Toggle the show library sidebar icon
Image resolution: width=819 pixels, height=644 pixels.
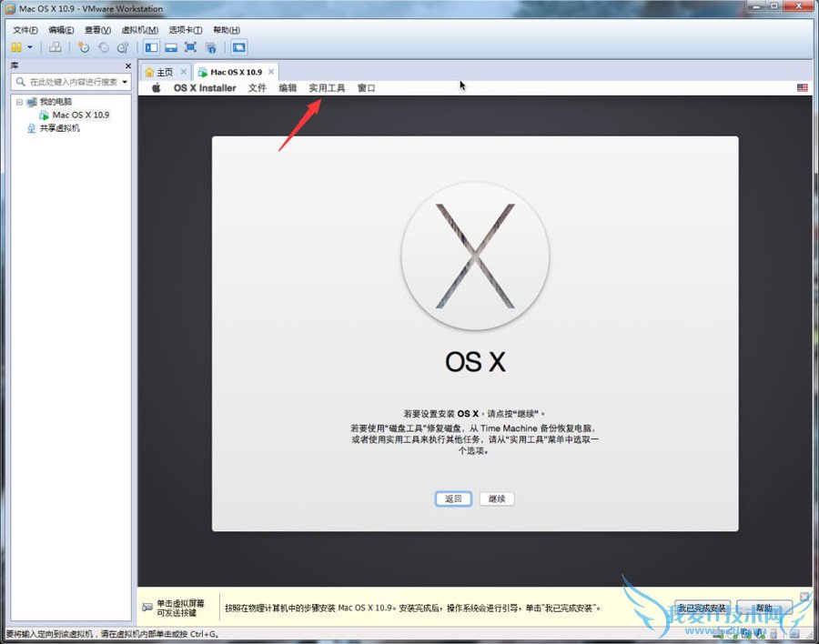(x=151, y=47)
